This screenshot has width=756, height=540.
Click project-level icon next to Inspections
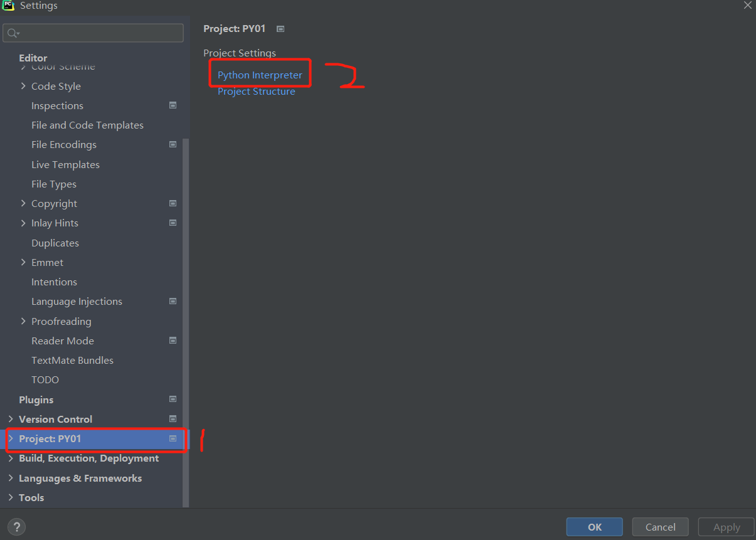pyautogui.click(x=173, y=105)
